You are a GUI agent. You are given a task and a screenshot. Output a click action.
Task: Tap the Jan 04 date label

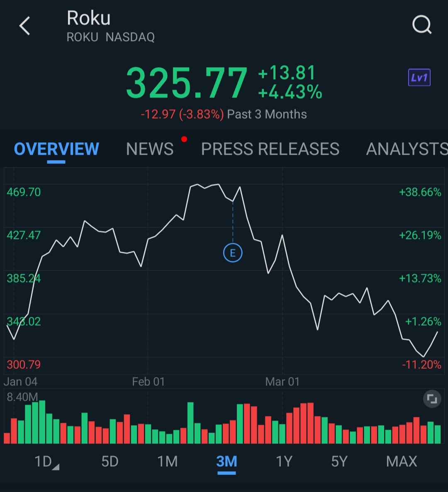coord(20,382)
